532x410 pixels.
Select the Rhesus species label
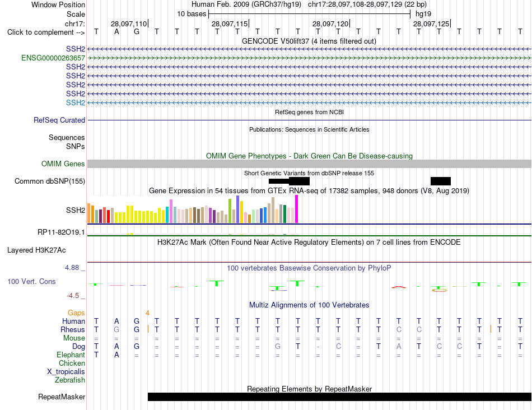click(73, 329)
